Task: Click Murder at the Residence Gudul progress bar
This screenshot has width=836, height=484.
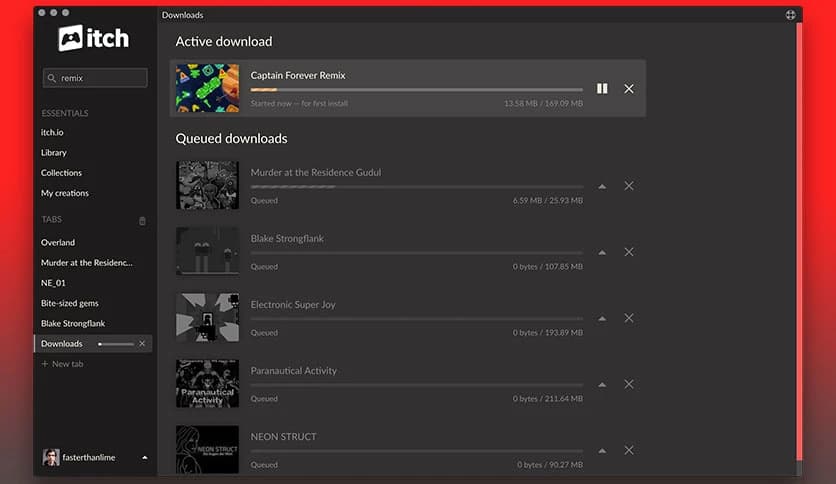Action: click(x=416, y=187)
